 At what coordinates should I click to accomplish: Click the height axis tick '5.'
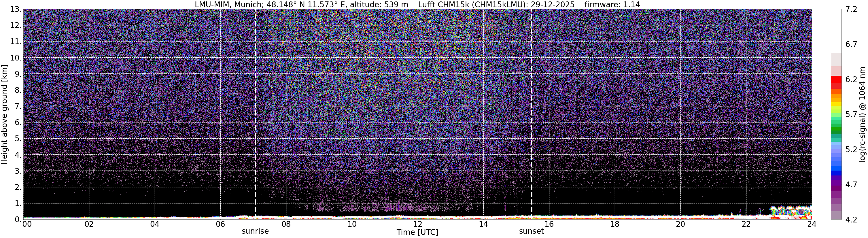(x=18, y=139)
